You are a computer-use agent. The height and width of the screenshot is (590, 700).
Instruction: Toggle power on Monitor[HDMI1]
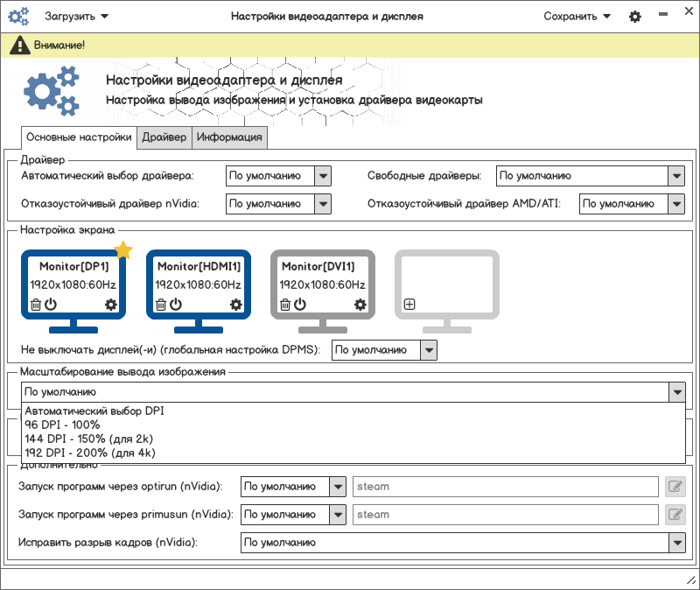click(176, 305)
